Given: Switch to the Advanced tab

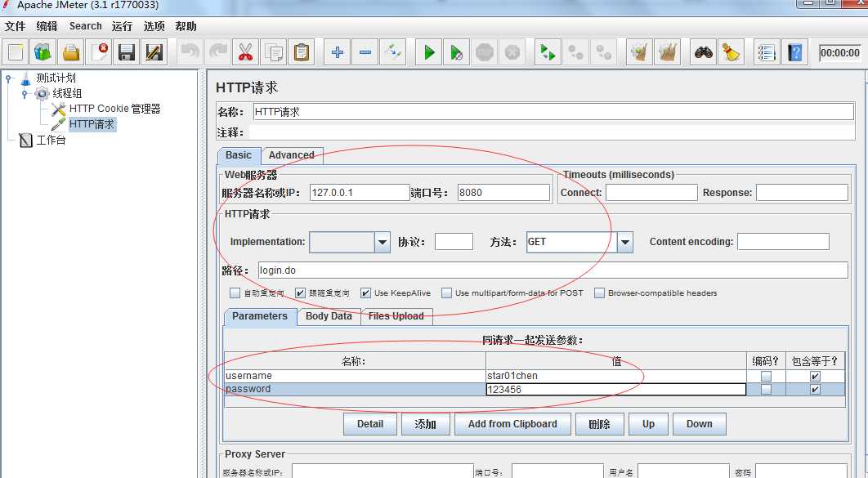Looking at the screenshot, I should coord(292,155).
